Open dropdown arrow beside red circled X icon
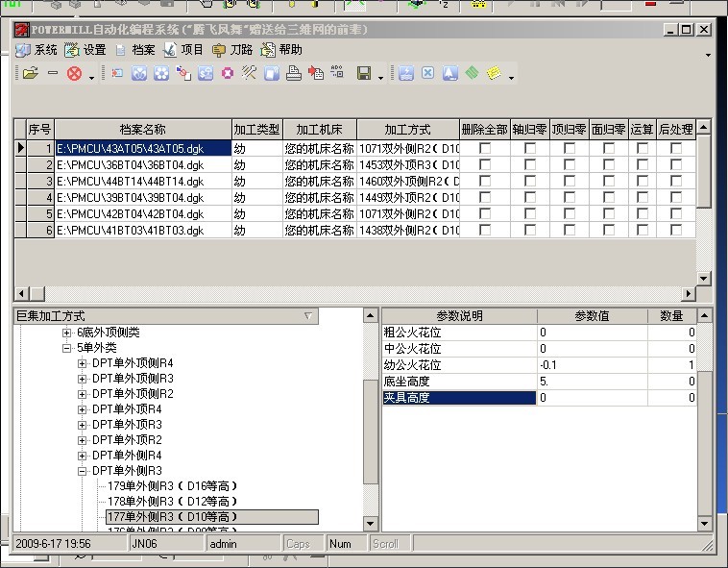Screen dimensions: 728x568 (91, 78)
